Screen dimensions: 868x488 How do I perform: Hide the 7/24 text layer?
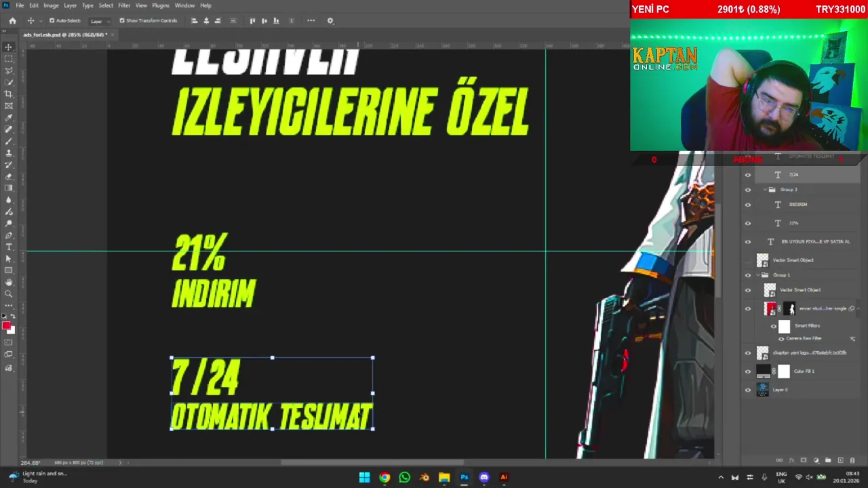[748, 175]
